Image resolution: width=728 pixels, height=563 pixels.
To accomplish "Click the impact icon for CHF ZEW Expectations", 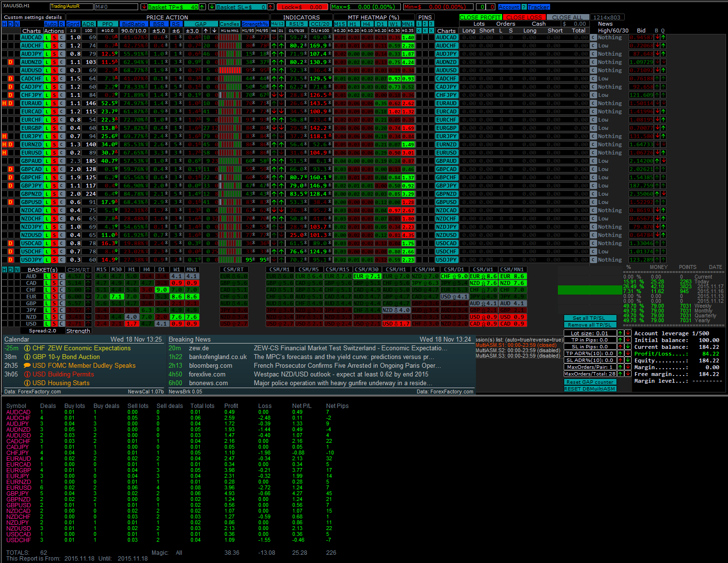I will pyautogui.click(x=28, y=348).
